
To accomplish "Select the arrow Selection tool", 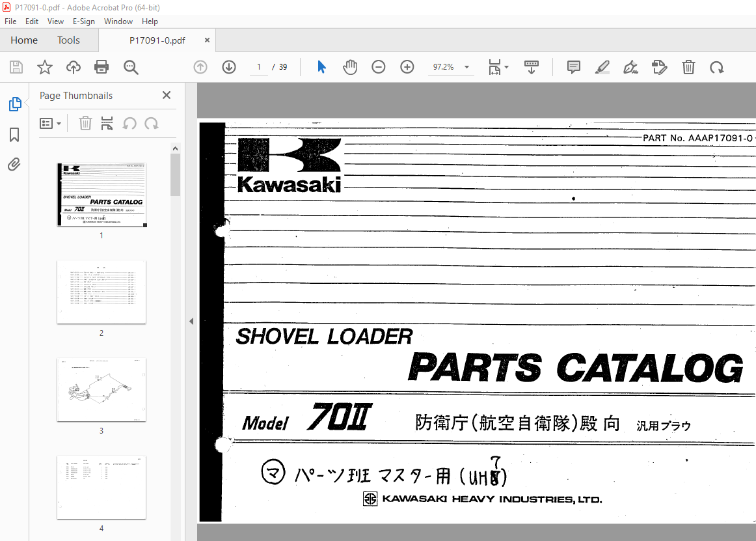I will [321, 67].
